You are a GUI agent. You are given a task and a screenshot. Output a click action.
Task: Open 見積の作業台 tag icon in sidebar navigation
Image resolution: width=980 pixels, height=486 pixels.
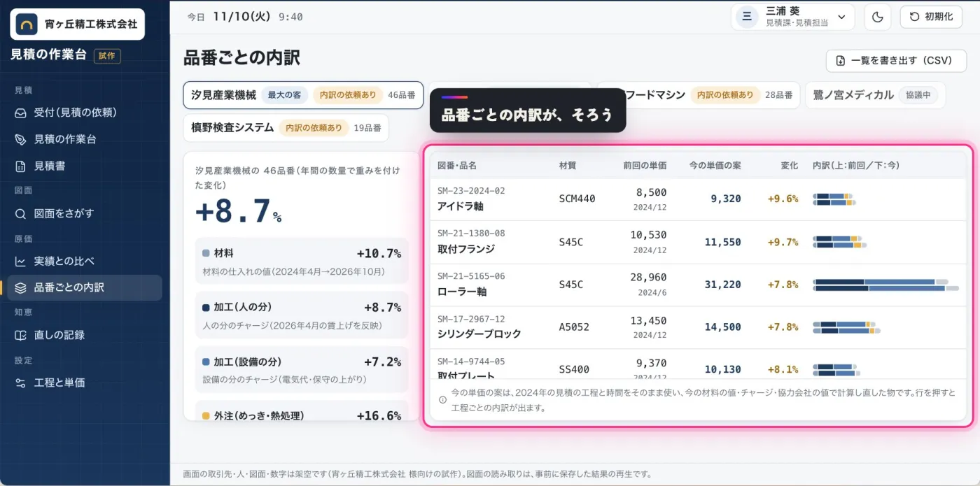click(20, 139)
